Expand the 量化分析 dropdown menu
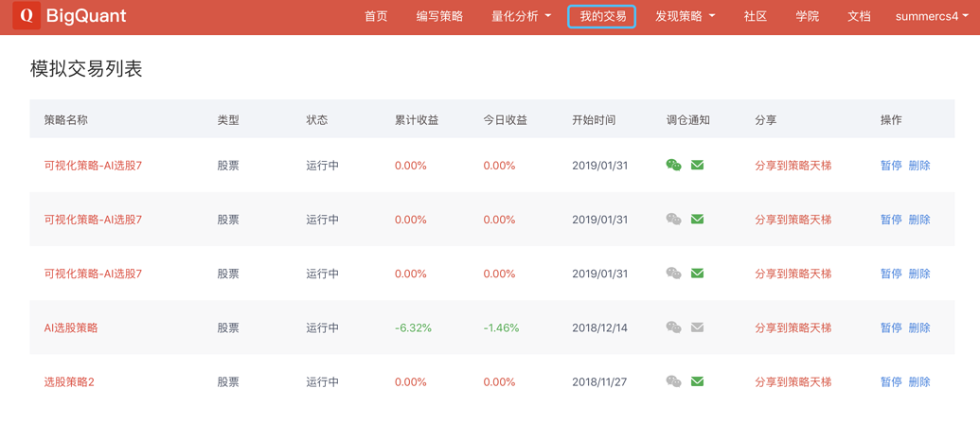Screen dimensions: 980x424 coord(522,17)
